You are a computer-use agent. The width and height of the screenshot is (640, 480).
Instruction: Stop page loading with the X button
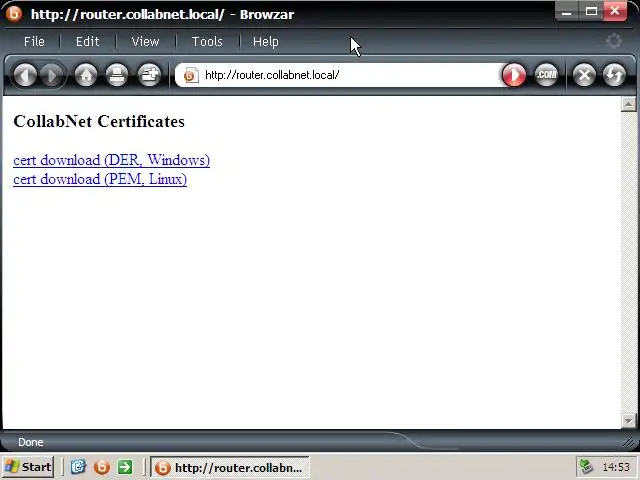(584, 75)
